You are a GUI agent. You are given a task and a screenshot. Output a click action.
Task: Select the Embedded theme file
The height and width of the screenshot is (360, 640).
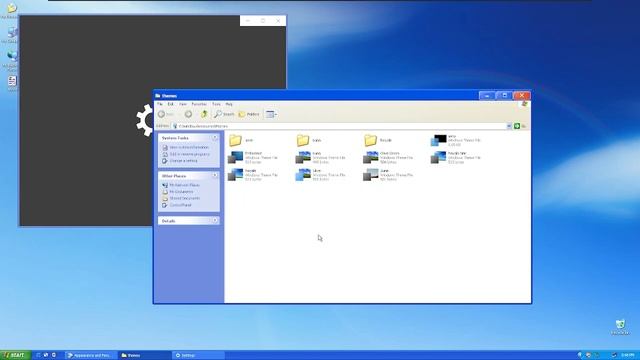(252, 158)
